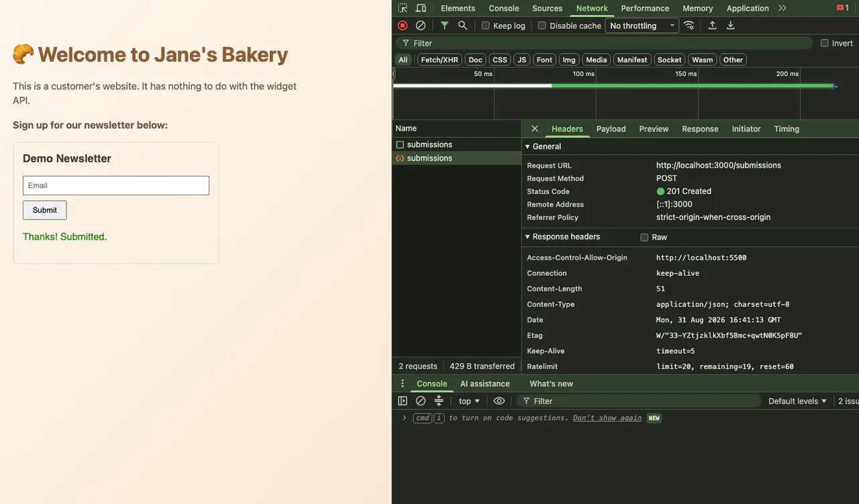The height and width of the screenshot is (504, 859).
Task: Switch to the Elements tab
Action: pos(458,8)
